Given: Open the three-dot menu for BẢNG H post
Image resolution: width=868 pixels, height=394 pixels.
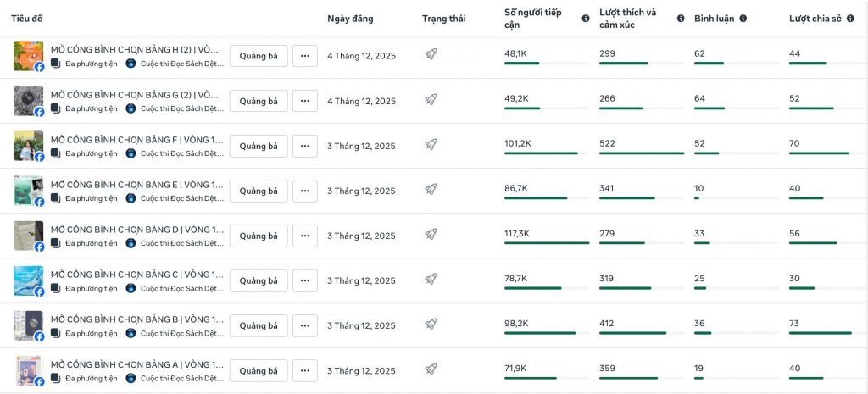Looking at the screenshot, I should point(305,56).
